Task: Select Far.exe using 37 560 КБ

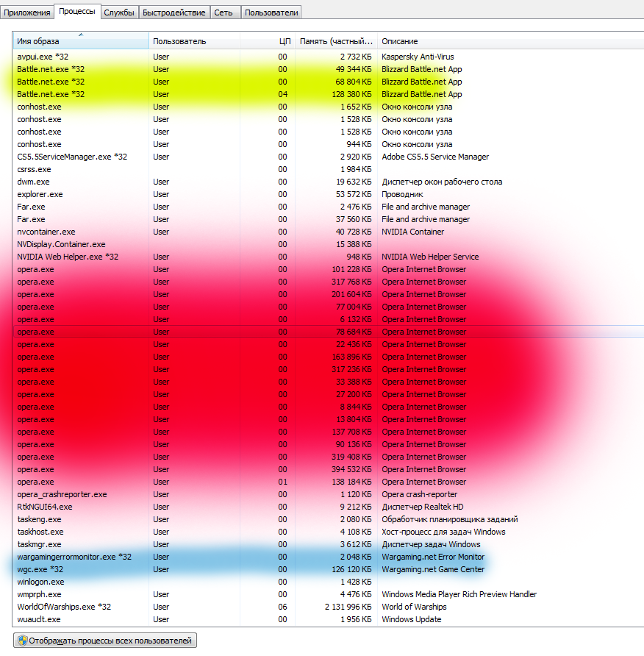Action: tap(329, 220)
